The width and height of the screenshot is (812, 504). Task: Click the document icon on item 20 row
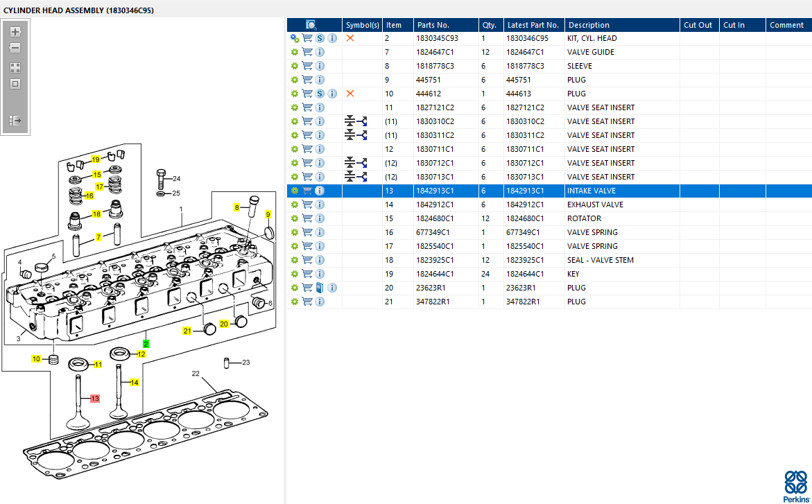click(x=320, y=288)
